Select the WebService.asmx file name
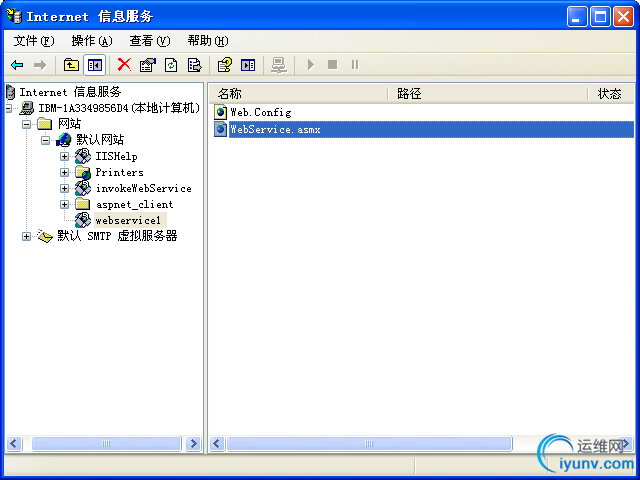The width and height of the screenshot is (640, 480). (x=275, y=129)
